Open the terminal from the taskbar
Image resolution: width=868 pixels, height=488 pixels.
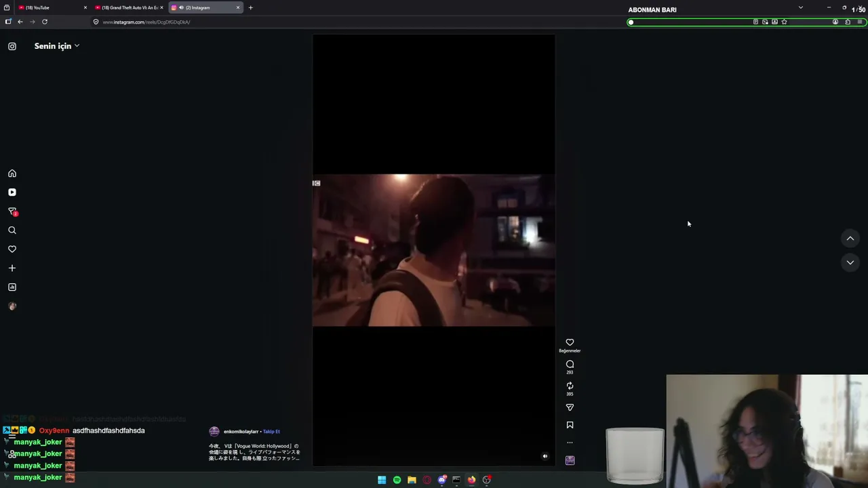[456, 480]
